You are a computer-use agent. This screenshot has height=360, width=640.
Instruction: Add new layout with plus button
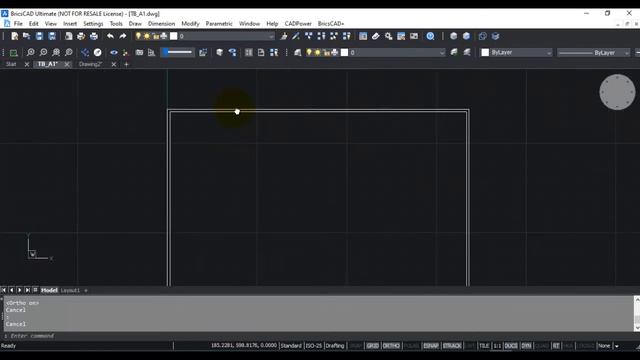pyautogui.click(x=86, y=290)
